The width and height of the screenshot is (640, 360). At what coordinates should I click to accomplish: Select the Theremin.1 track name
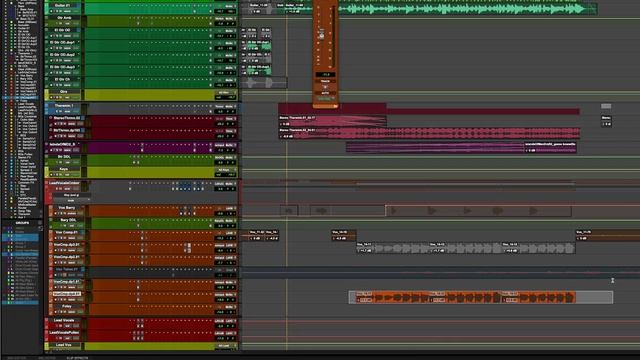pyautogui.click(x=64, y=106)
